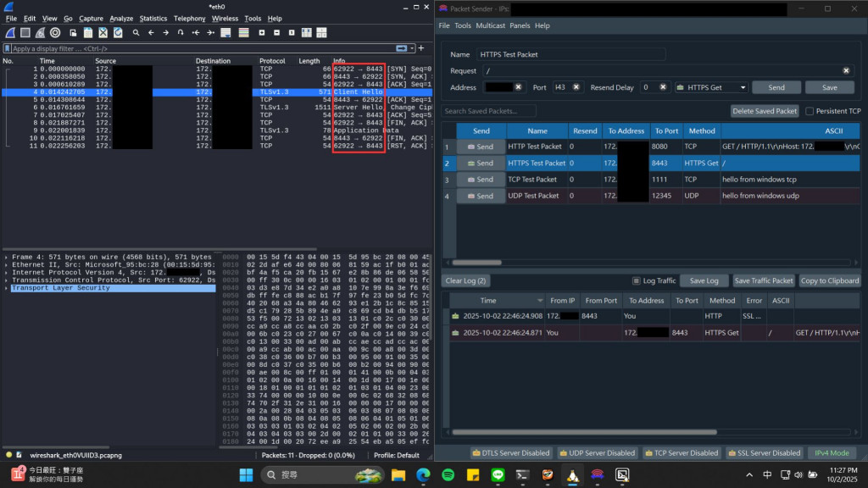Zoom in the Wireshark text
Image resolution: width=868 pixels, height=488 pixels.
pos(262,33)
